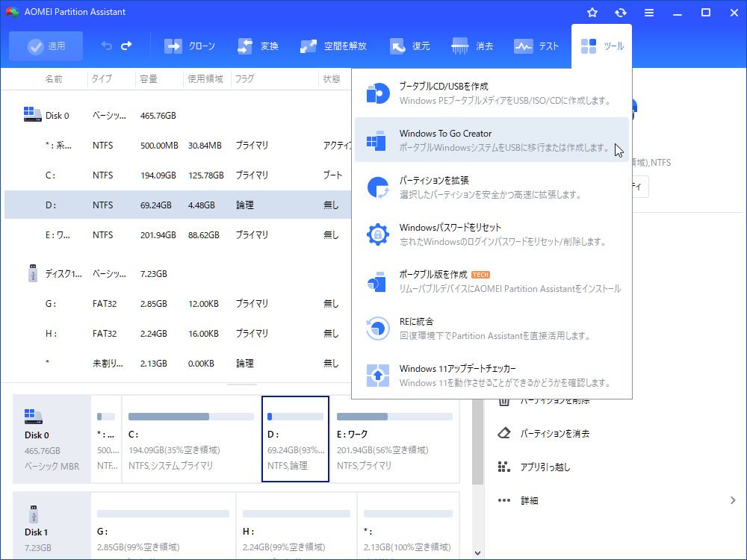Click the Free up space (空間を解放) icon
Image resolution: width=747 pixels, height=560 pixels.
coord(309,46)
